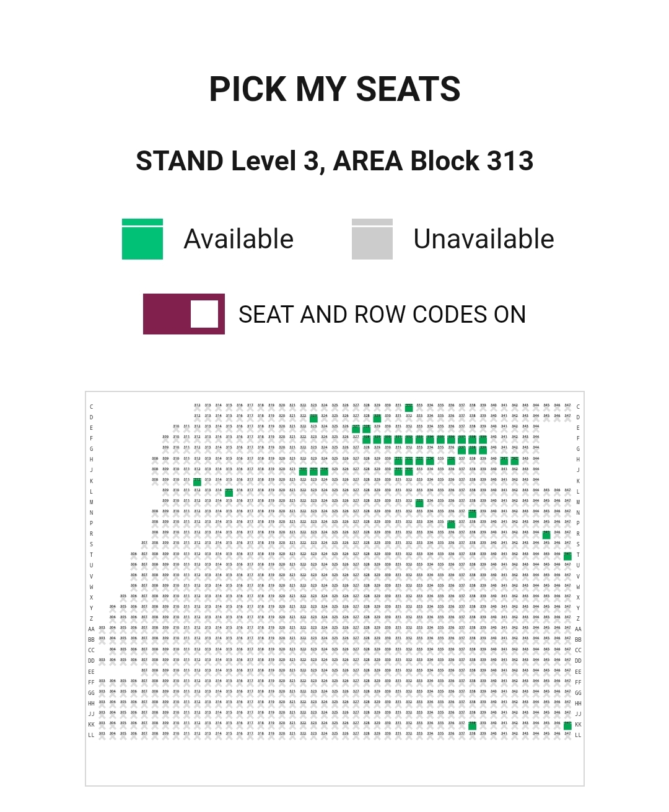Click the green Available legend swatch
669x812 pixels.
[142, 239]
